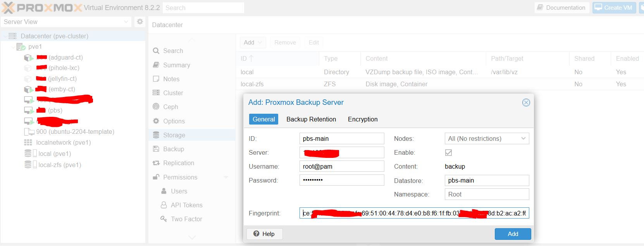Click the pve1 node icon
Viewport: 644px width, 246px height.
[21, 47]
